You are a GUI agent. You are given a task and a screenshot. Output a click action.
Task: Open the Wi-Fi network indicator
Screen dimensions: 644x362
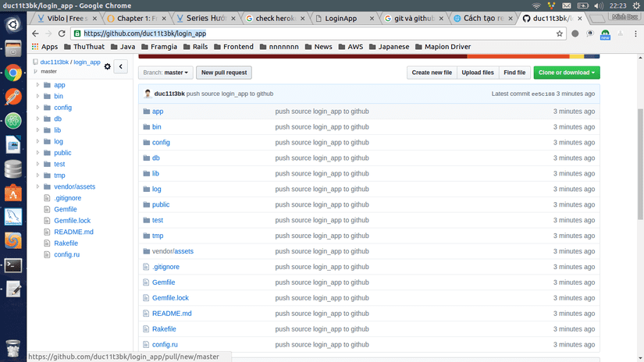(536, 5)
